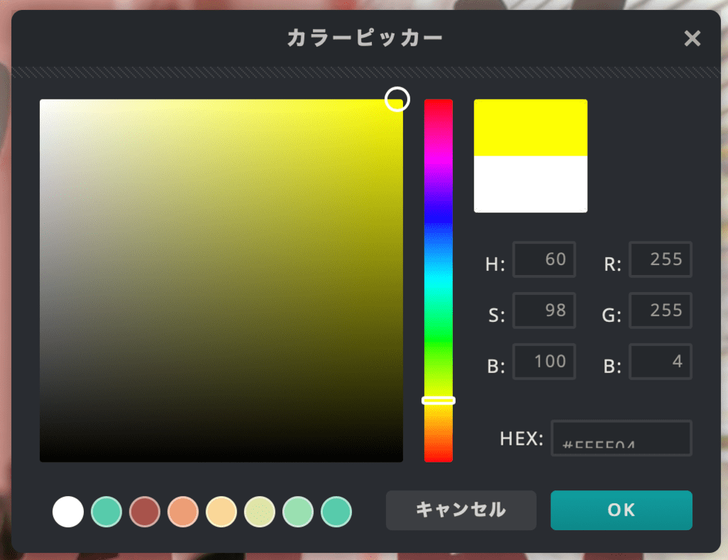728x560 pixels.
Task: Select the white preset color swatch
Action: 68,511
